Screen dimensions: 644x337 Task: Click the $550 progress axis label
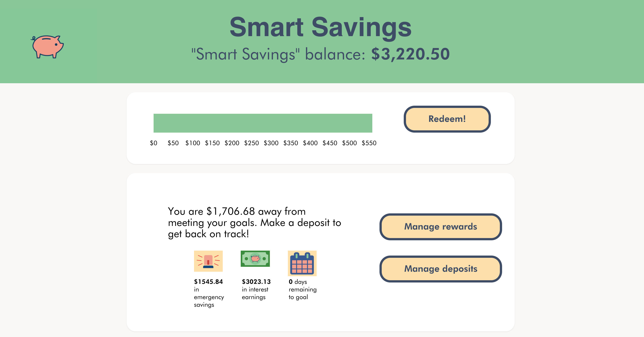[369, 143]
